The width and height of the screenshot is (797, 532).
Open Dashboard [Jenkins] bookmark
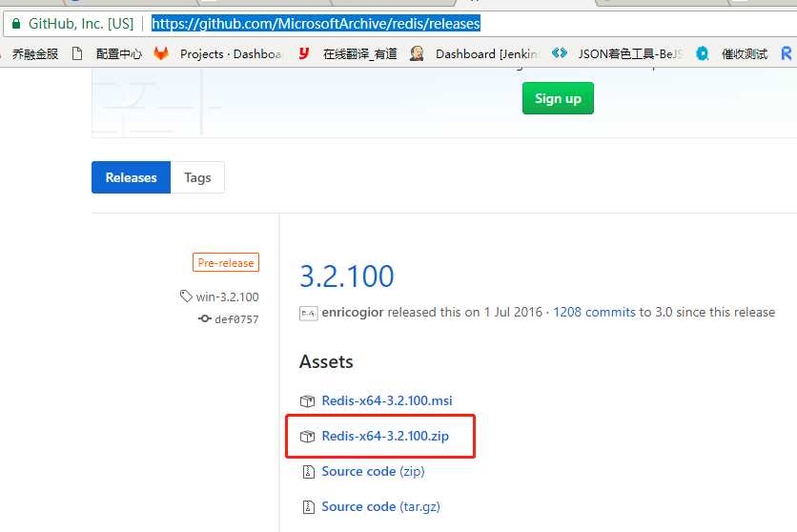click(x=487, y=53)
